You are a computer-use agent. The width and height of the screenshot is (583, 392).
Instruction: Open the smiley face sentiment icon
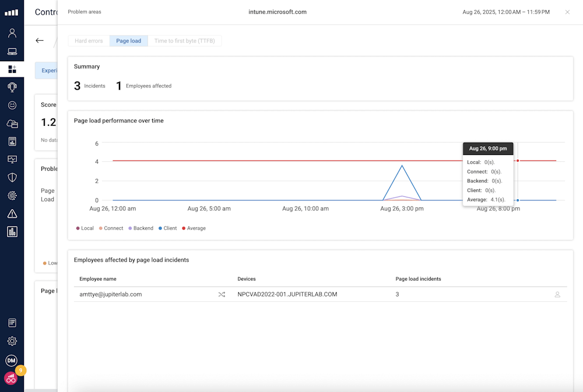(x=12, y=105)
